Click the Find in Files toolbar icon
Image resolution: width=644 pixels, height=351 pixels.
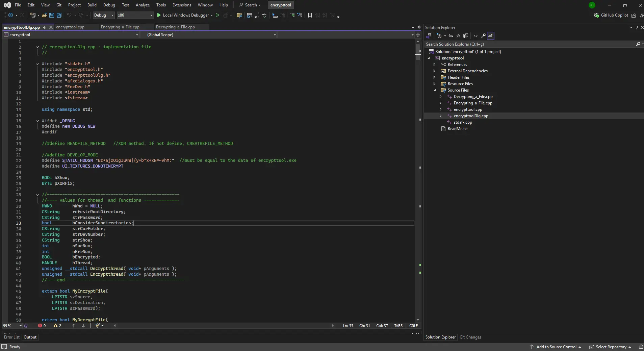(x=239, y=15)
